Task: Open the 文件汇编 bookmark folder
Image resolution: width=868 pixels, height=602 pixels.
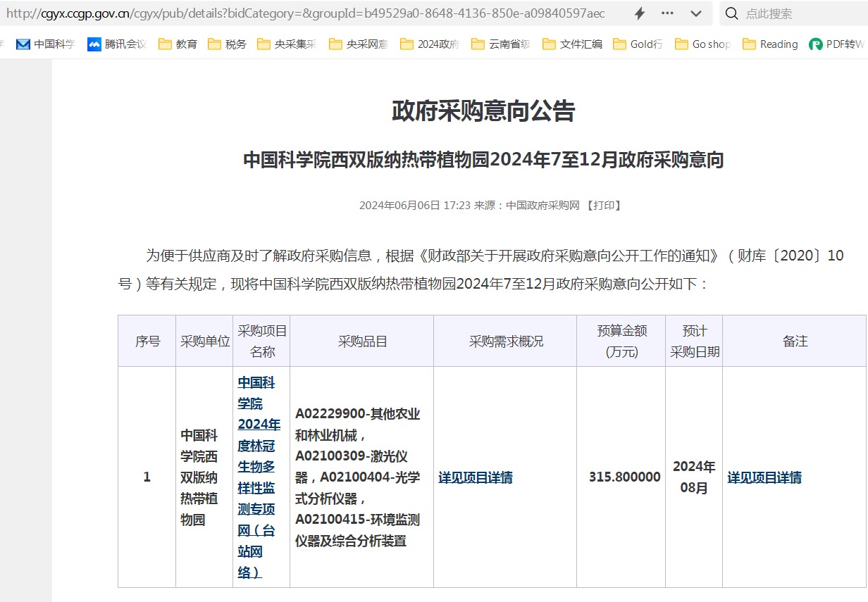Action: (x=572, y=44)
